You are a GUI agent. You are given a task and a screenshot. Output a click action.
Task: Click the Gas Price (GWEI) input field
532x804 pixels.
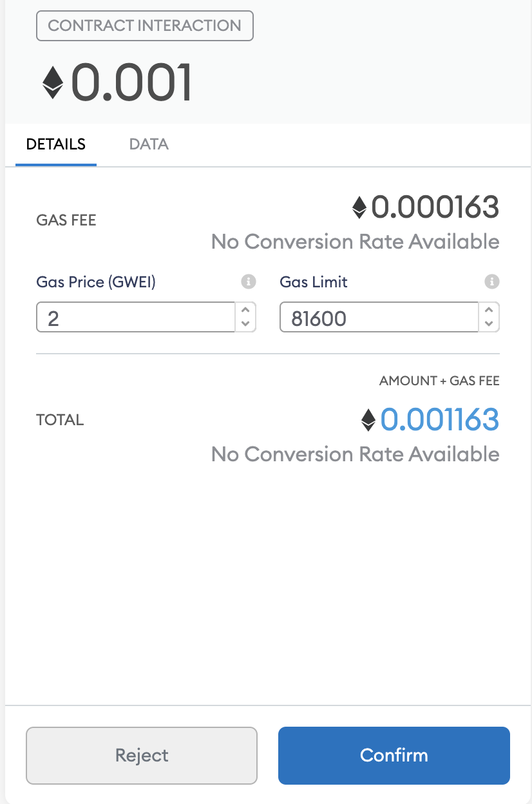(136, 318)
